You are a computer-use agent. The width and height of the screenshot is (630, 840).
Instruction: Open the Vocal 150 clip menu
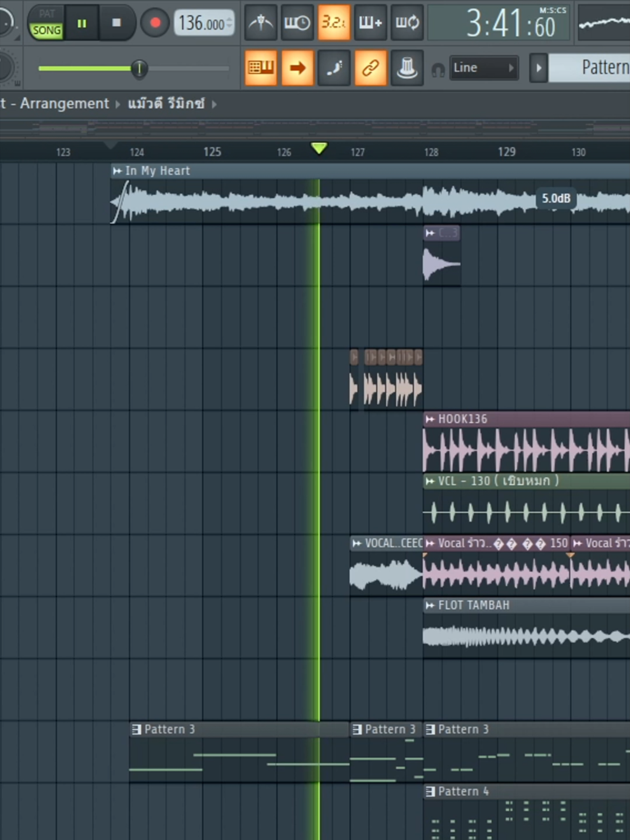click(430, 543)
